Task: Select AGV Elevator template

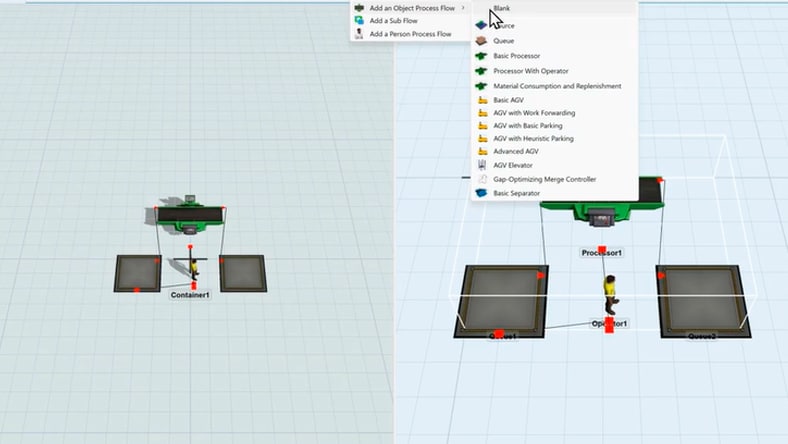Action: point(554,165)
